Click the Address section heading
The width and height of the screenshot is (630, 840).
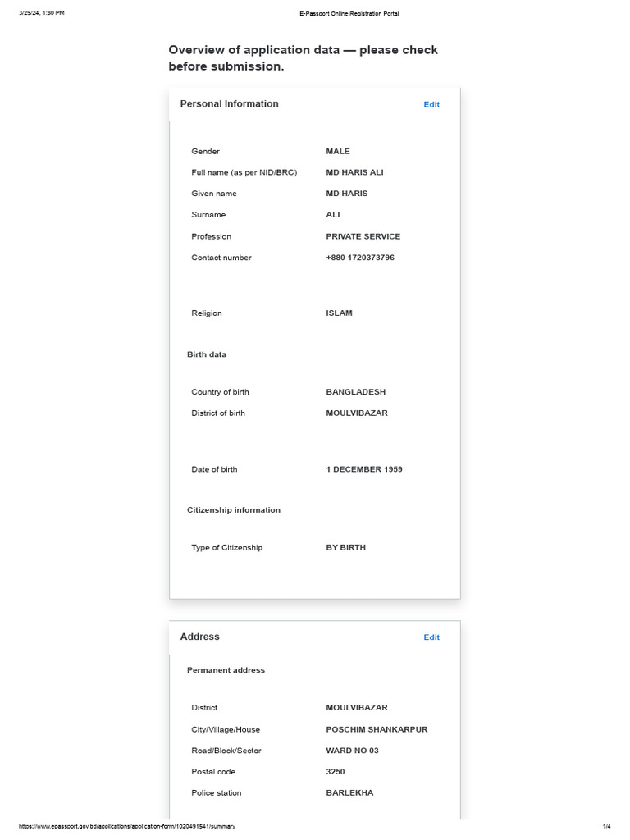pos(199,637)
